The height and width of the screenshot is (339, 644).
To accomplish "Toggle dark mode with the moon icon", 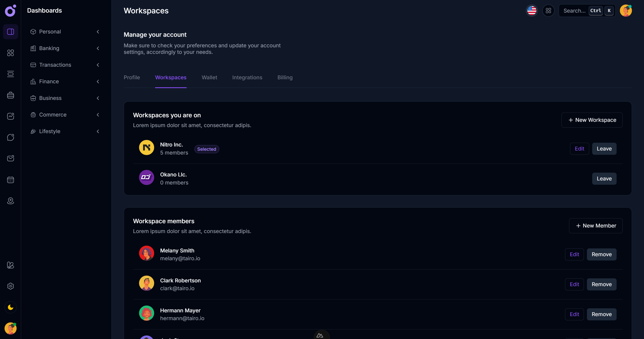I will click(10, 307).
